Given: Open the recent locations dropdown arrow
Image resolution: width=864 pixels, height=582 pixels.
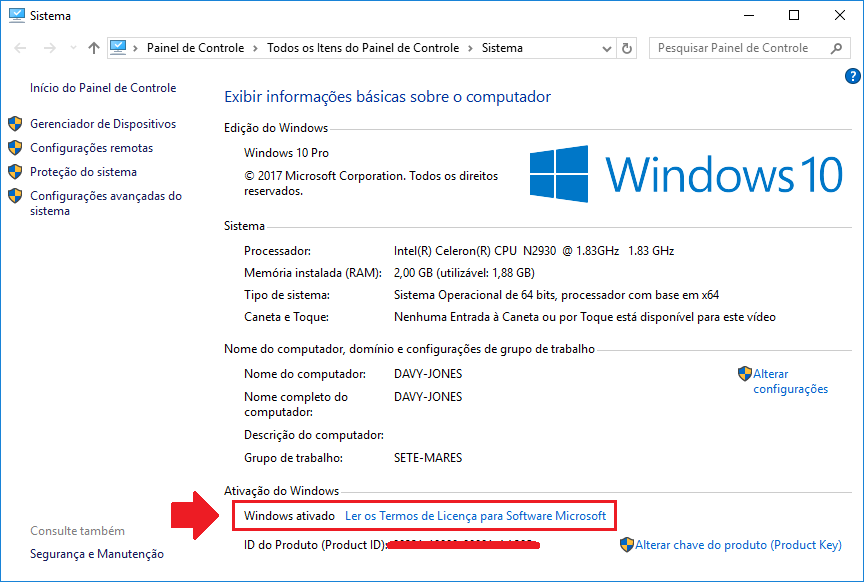Looking at the screenshot, I should [x=73, y=48].
